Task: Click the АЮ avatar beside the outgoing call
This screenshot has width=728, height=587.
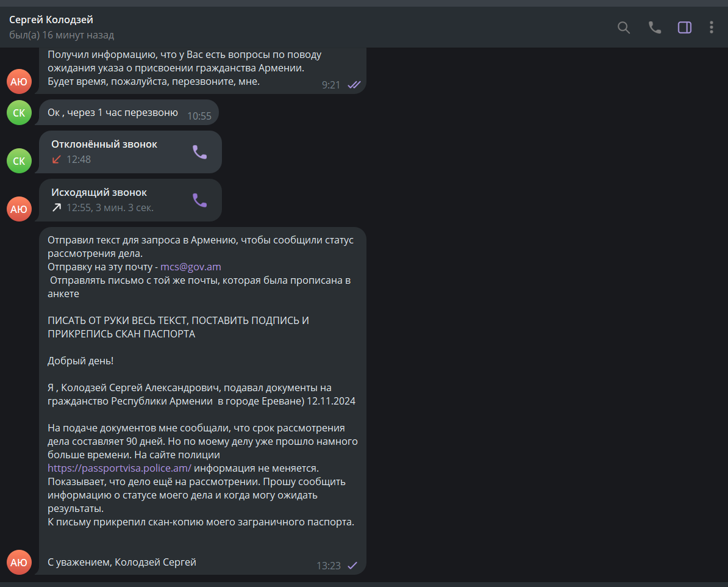Action: [19, 209]
